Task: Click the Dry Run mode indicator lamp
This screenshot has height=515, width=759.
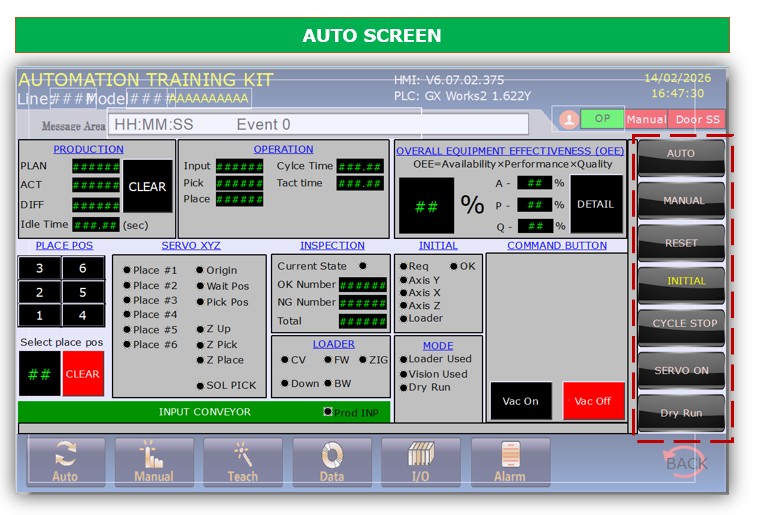Action: coord(403,388)
